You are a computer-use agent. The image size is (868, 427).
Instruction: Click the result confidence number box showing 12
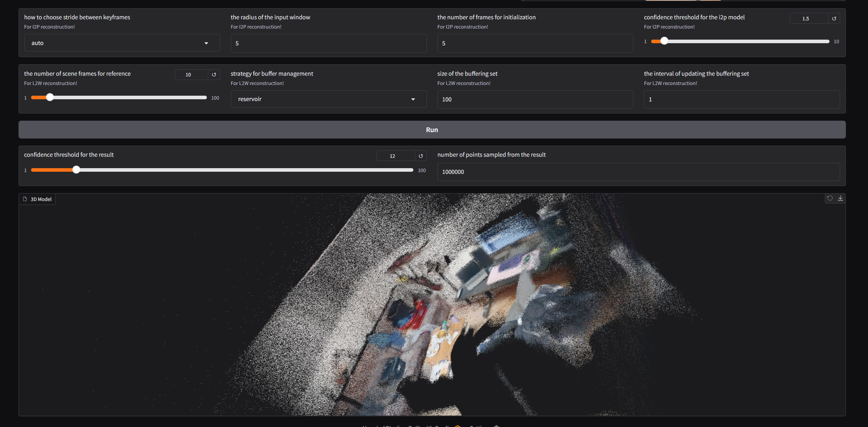pyautogui.click(x=395, y=156)
